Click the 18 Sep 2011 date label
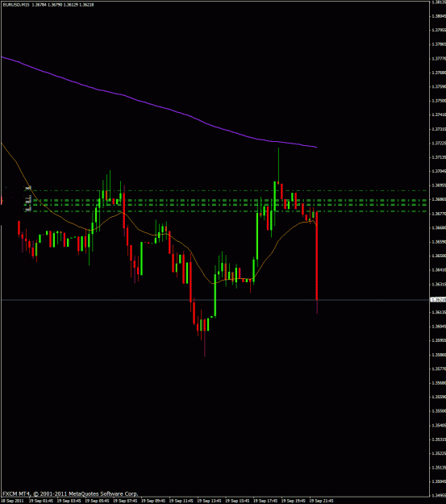This screenshot has width=446, height=504. pyautogui.click(x=12, y=501)
